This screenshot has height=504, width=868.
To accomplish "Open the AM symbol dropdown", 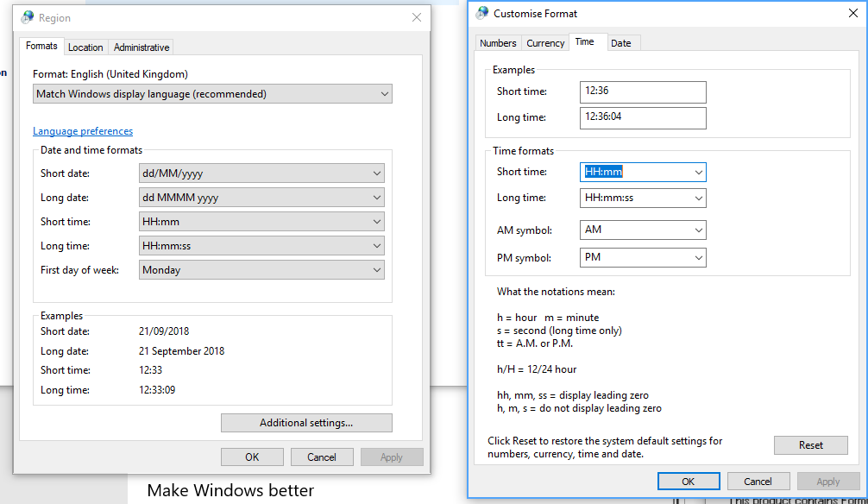I will point(698,230).
